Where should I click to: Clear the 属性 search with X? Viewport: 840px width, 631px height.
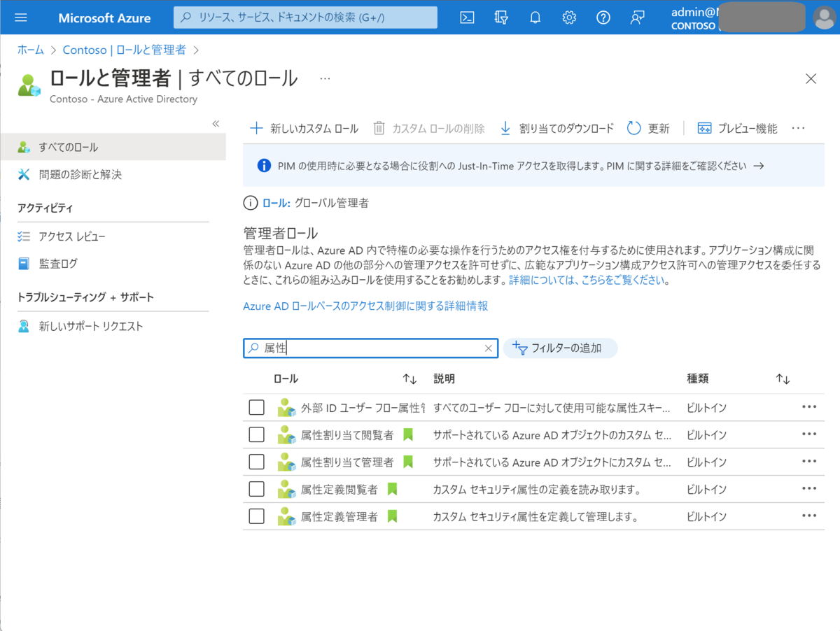[x=489, y=348]
